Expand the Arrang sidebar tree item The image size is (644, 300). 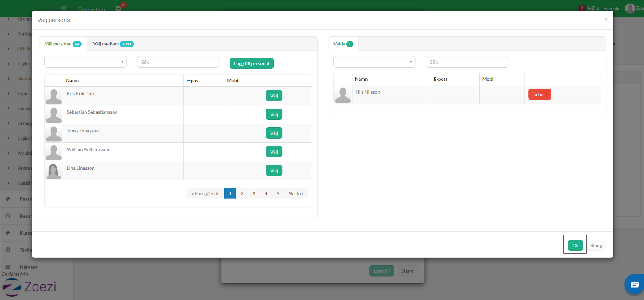tap(9, 123)
